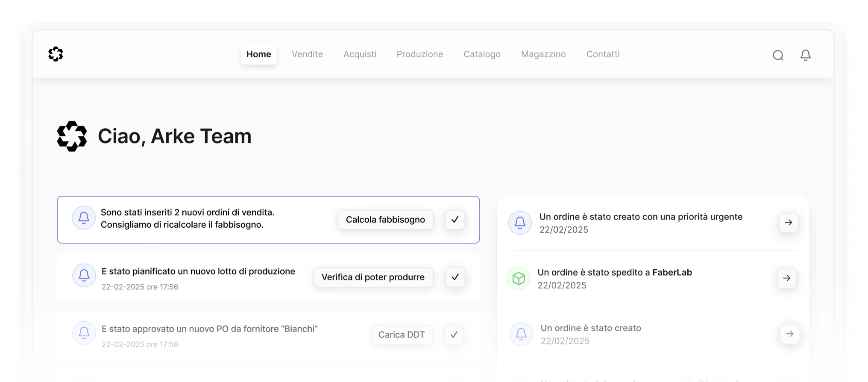Switch to the Vendite tab
This screenshot has width=868, height=382.
tap(307, 54)
